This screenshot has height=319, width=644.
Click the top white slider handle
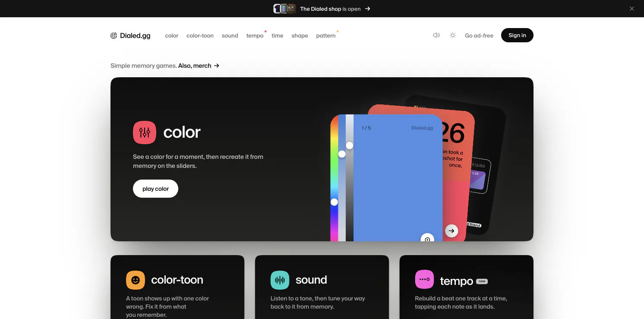[x=350, y=145]
